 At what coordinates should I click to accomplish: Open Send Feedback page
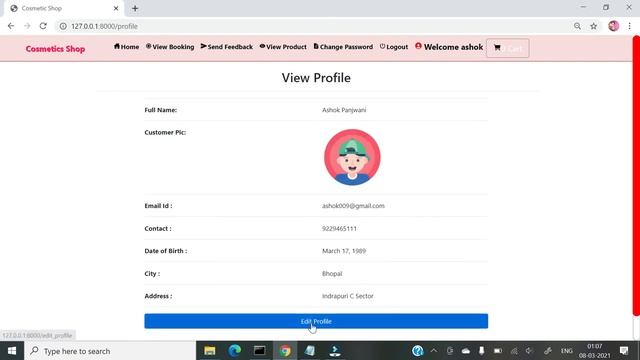click(227, 47)
